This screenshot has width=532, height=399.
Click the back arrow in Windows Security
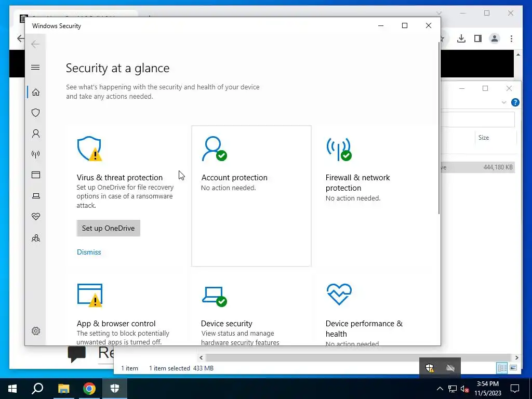tap(35, 44)
